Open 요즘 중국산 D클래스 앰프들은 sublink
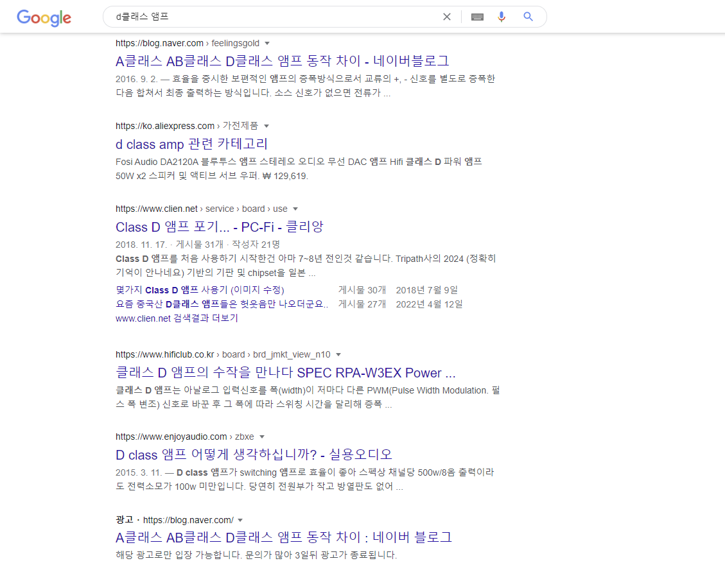Viewport: 725px width, 588px height. coord(222,304)
